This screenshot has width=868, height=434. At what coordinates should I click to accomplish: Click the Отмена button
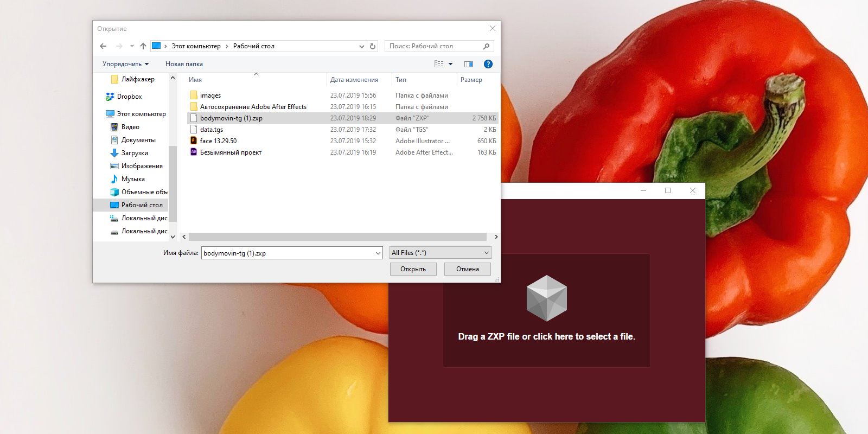[x=468, y=269]
